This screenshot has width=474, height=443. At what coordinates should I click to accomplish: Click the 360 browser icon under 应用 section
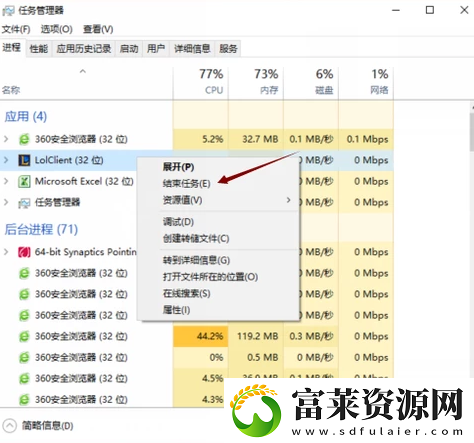[x=24, y=139]
